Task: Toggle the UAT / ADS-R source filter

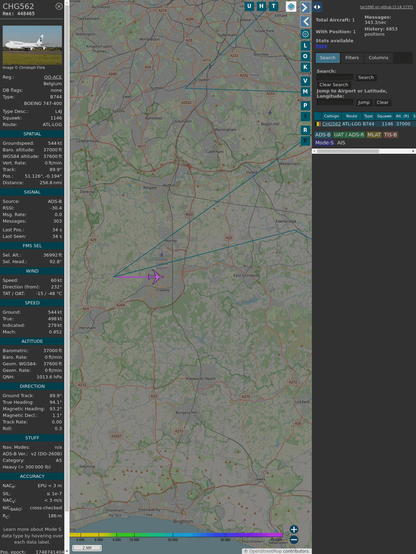Action: click(349, 135)
